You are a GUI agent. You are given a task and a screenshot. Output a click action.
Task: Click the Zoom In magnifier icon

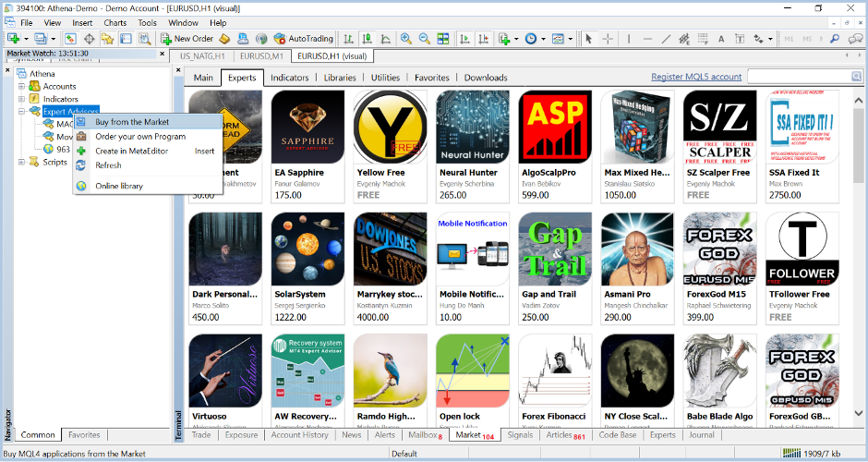click(405, 39)
